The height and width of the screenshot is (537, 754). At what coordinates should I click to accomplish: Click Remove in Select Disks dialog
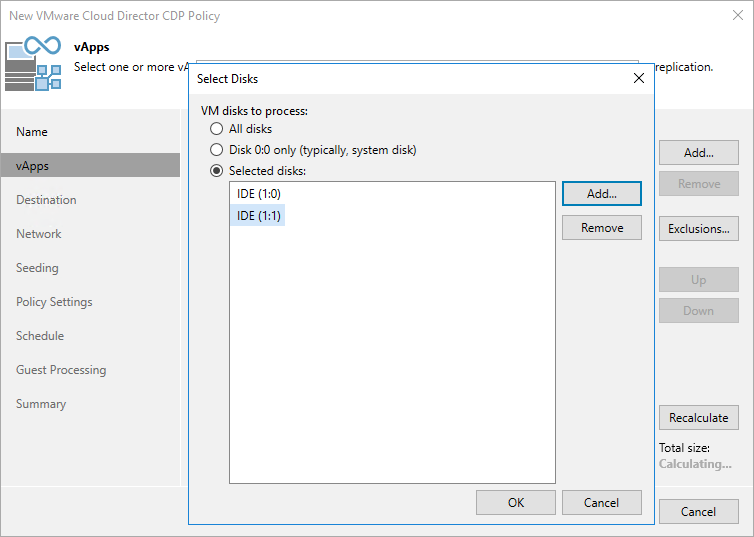coord(602,227)
